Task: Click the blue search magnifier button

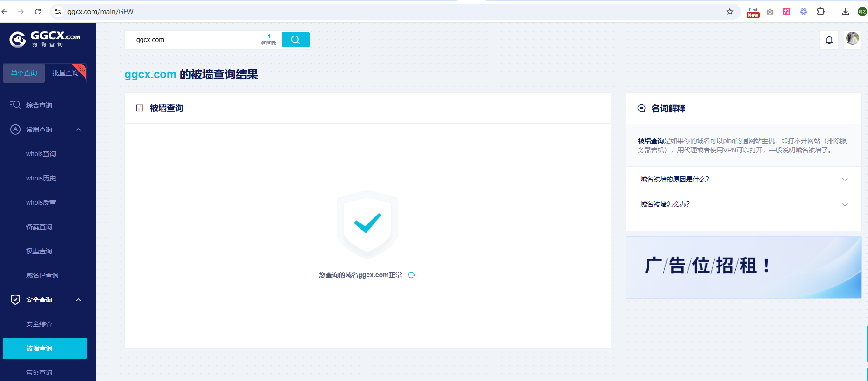Action: coord(295,40)
